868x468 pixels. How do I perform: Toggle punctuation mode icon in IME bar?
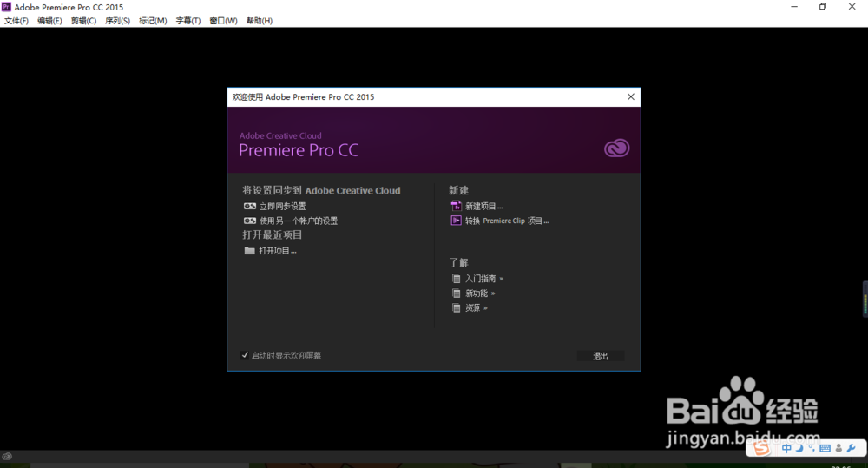(812, 449)
